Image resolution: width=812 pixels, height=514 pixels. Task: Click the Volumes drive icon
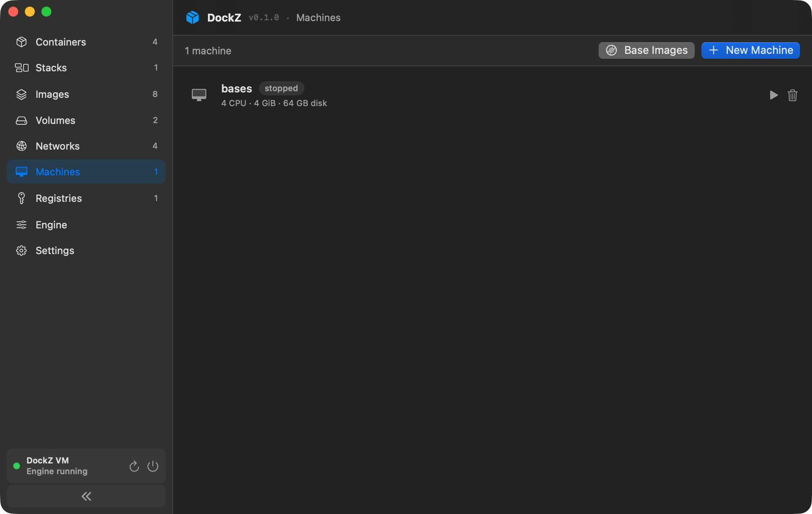22,120
